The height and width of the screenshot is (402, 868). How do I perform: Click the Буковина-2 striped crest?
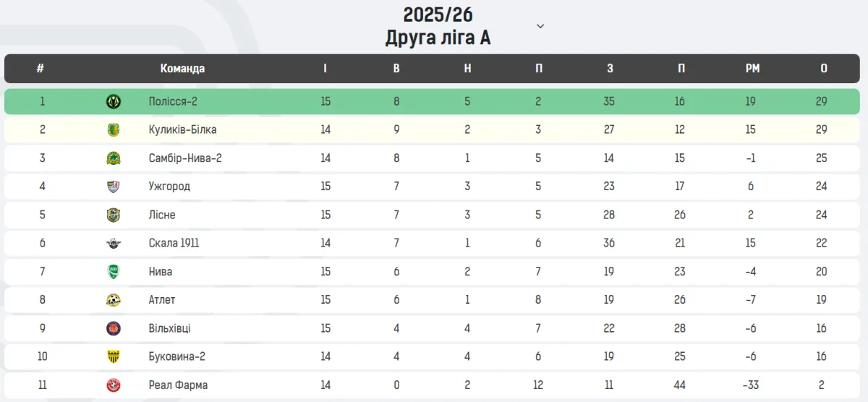point(114,356)
